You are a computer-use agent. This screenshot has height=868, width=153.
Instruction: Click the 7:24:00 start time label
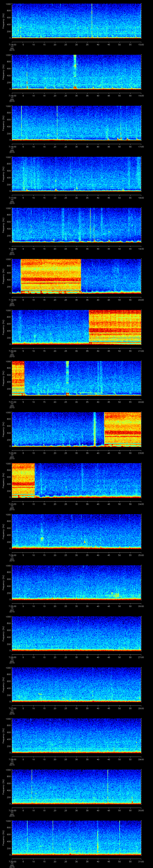pyautogui.click(x=12, y=555)
